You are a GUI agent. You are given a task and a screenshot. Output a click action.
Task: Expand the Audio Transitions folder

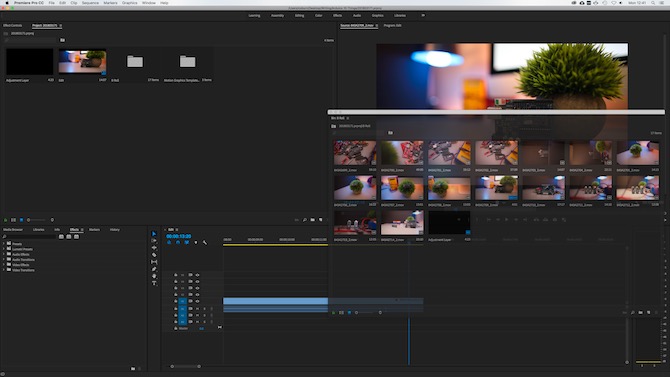pyautogui.click(x=4, y=259)
